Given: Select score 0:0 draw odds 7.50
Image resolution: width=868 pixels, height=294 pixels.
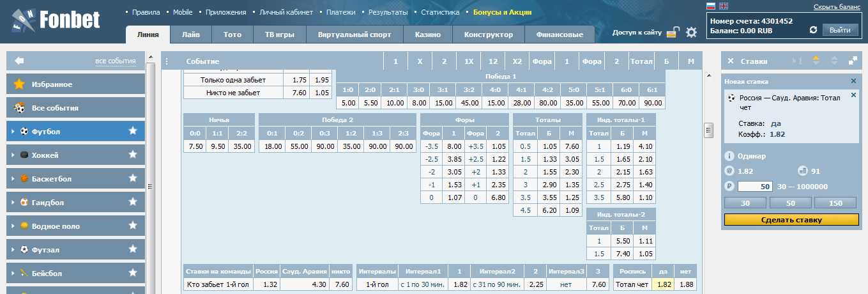Looking at the screenshot, I should coord(194,146).
